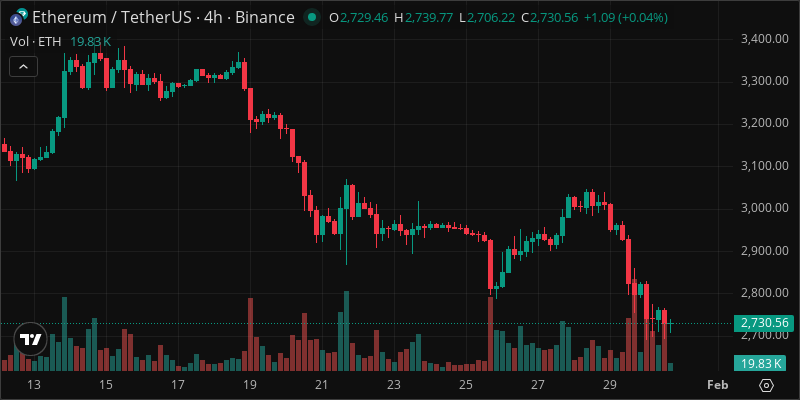This screenshot has width=800, height=400.
Task: Click the Feb label on time axis
Action: [717, 384]
